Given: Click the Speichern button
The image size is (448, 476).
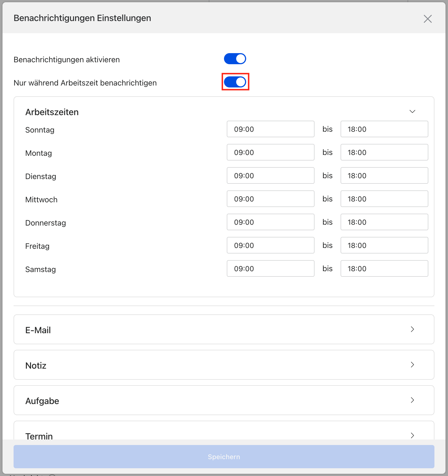Looking at the screenshot, I should 224,457.
